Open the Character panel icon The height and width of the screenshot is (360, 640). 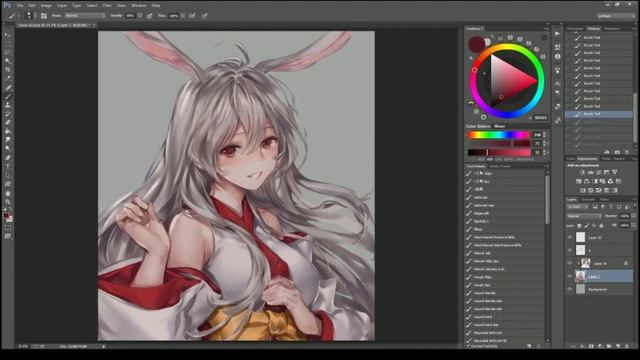tap(558, 83)
